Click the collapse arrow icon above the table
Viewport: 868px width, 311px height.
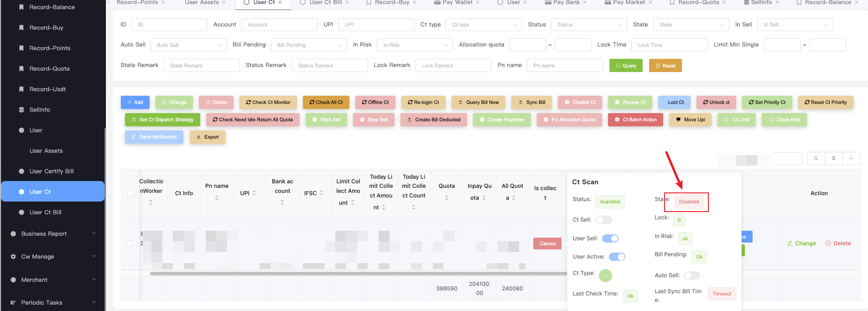(851, 158)
